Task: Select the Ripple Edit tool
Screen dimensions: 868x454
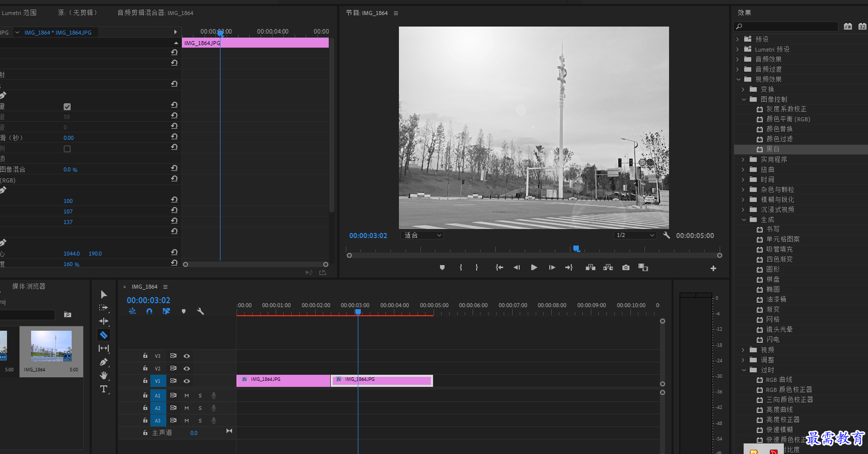Action: [104, 321]
